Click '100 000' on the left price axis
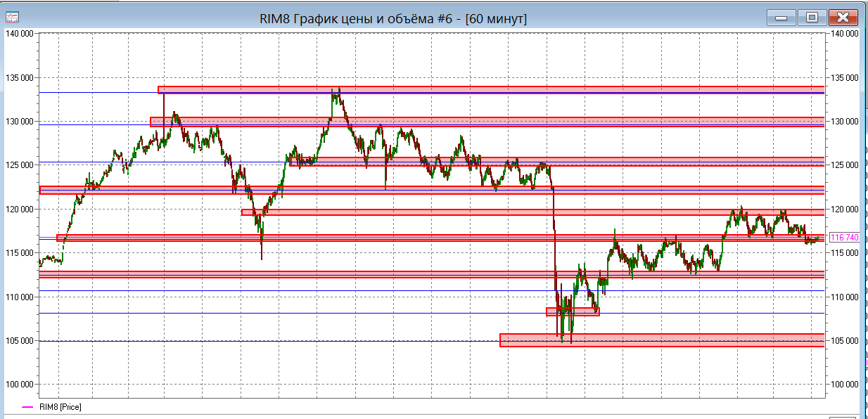Screen dimensions: 868x419 click(20, 385)
